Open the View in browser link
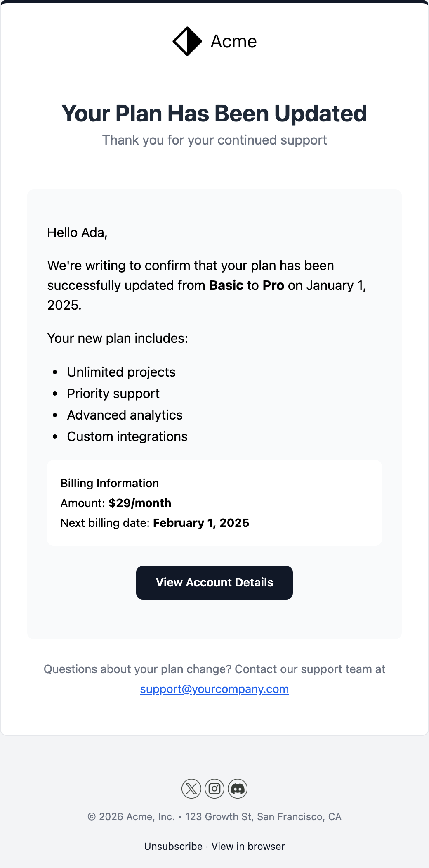This screenshot has width=429, height=868. click(248, 847)
